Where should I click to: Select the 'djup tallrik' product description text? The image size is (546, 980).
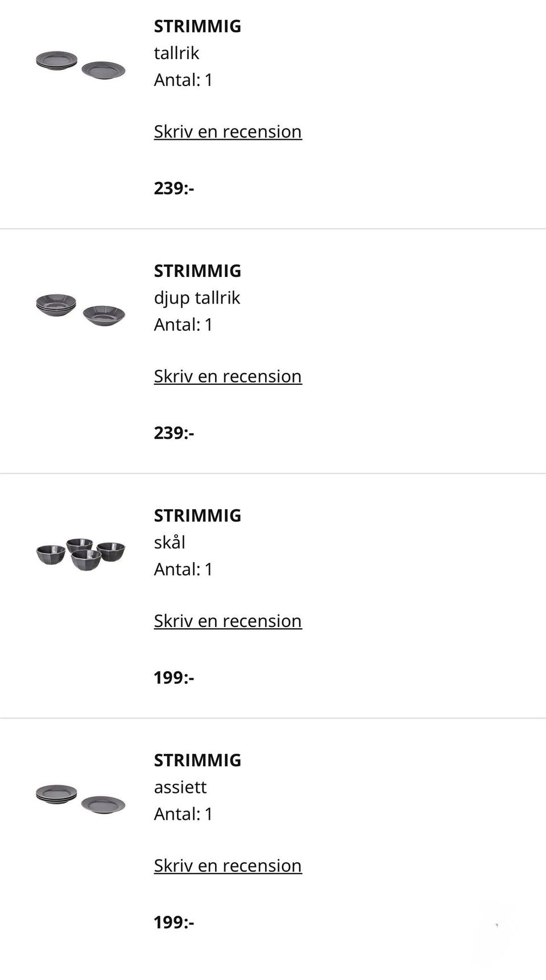[197, 298]
